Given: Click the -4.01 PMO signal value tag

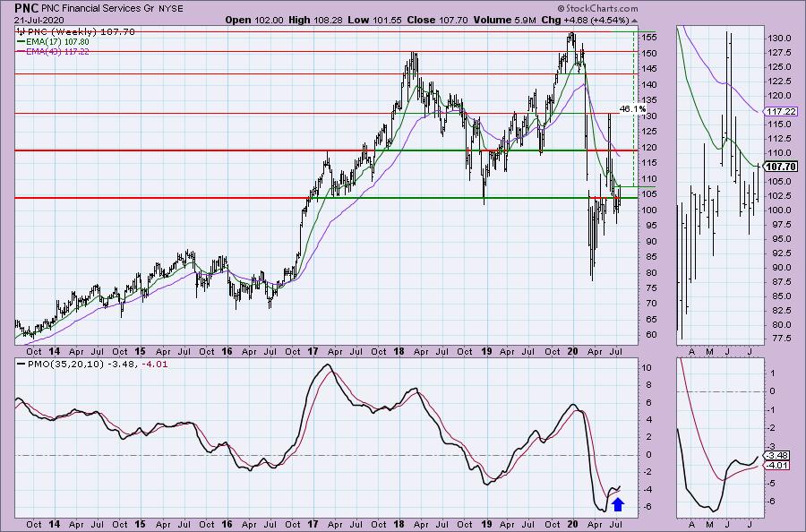Looking at the screenshot, I should pyautogui.click(x=776, y=465).
